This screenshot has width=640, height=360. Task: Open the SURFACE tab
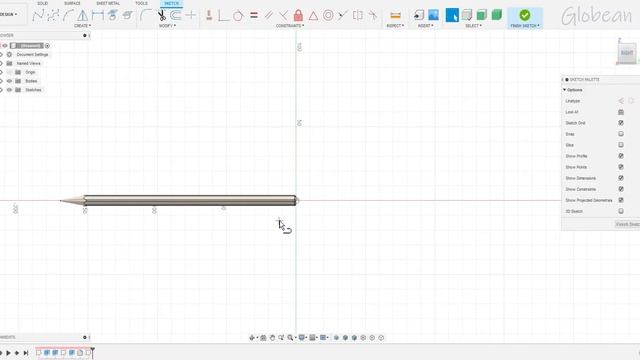tap(72, 3)
